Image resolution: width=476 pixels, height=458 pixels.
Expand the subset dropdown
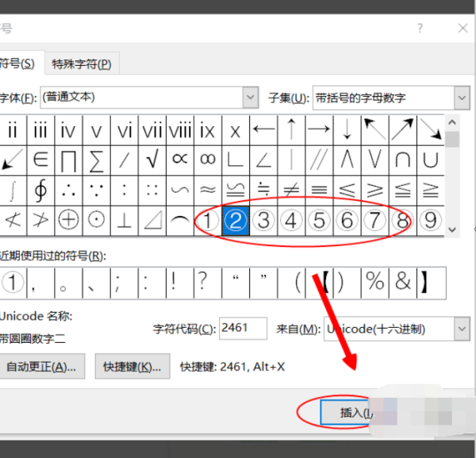[x=462, y=98]
